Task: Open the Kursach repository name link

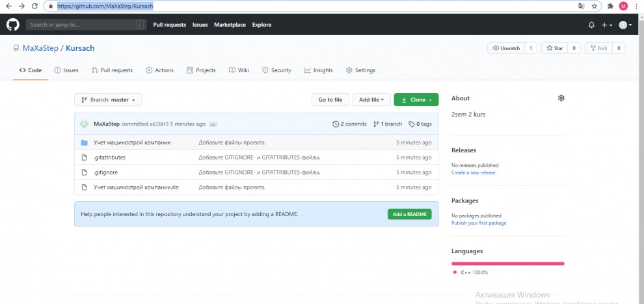Action: 80,48
